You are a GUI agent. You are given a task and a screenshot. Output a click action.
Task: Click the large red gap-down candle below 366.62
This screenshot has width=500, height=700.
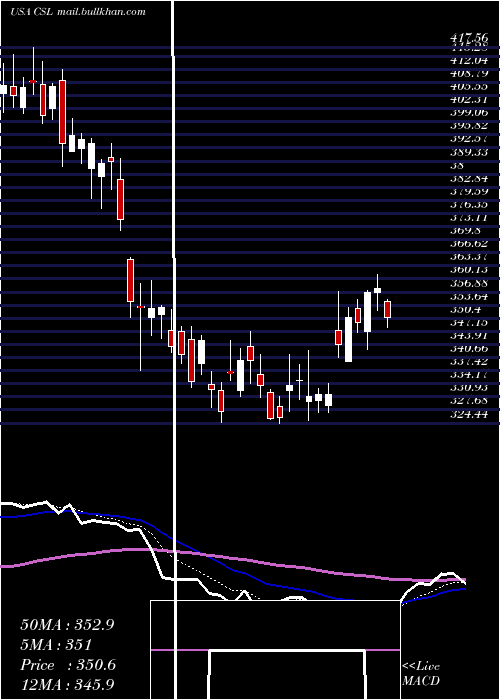click(130, 280)
